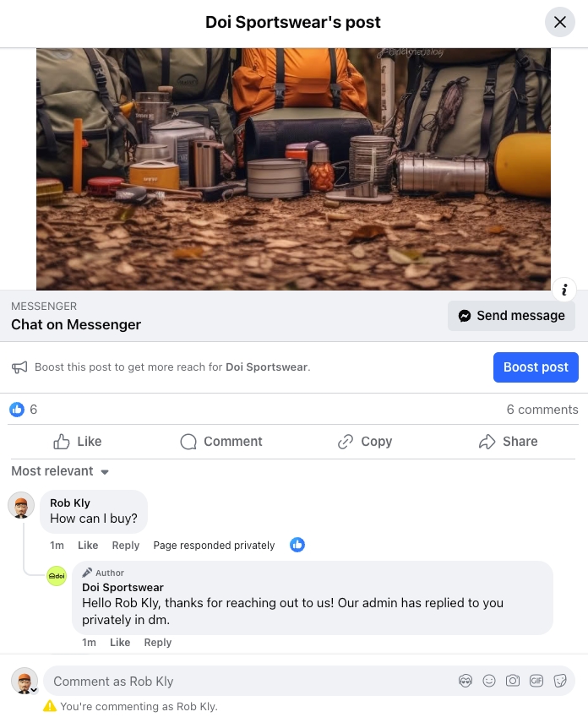Like the post with the Like button
The height and width of the screenshot is (728, 588).
(x=78, y=442)
